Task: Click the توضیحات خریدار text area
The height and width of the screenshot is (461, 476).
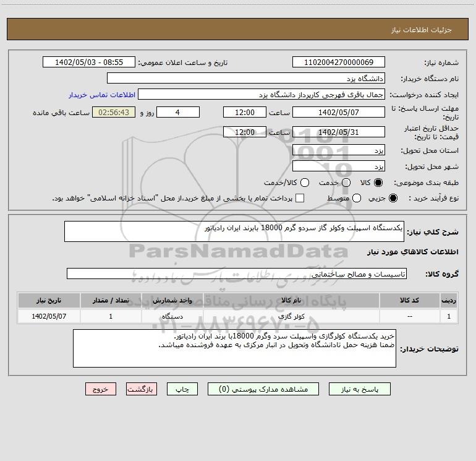Action: [x=234, y=348]
